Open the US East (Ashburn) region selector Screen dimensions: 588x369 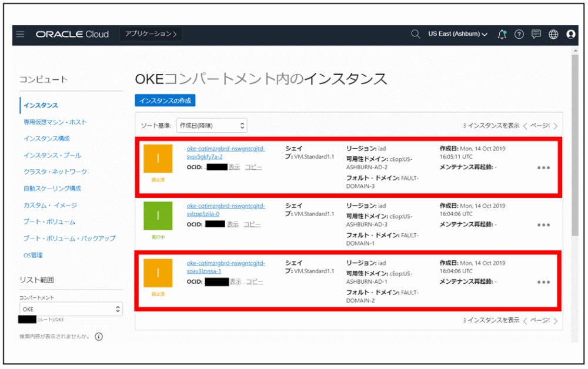tap(456, 35)
